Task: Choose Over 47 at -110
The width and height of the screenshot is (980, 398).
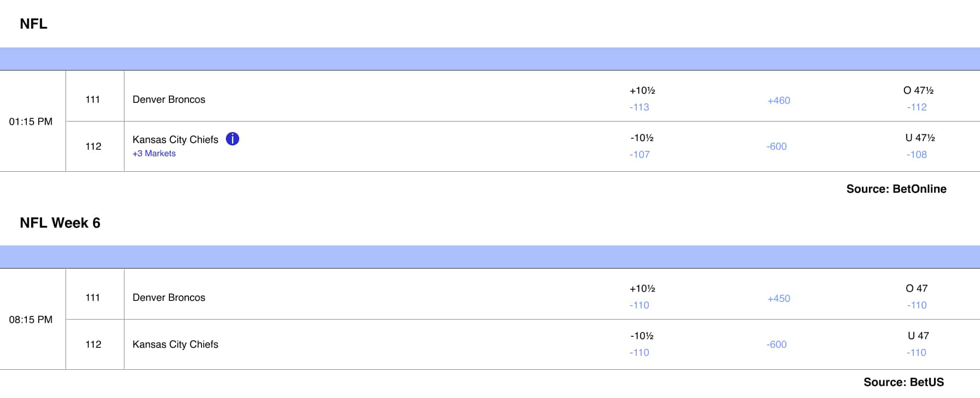Action: 916,297
